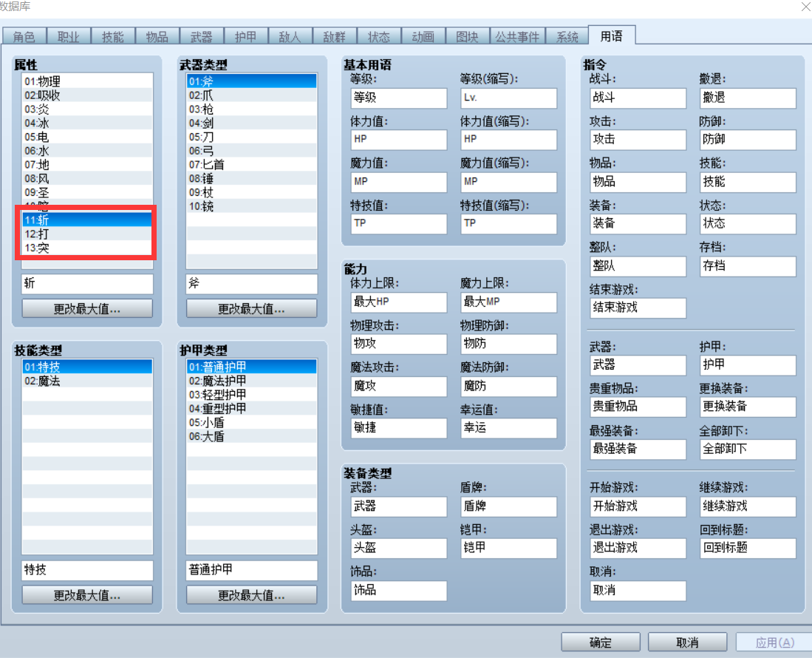The width and height of the screenshot is (812, 658).
Task: Select 12:打 attribute row
Action: click(x=87, y=234)
